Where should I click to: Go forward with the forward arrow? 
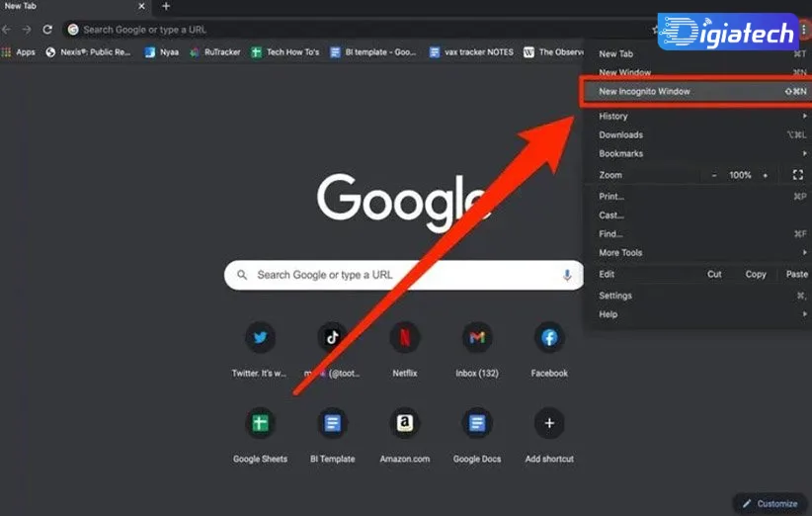coord(27,30)
